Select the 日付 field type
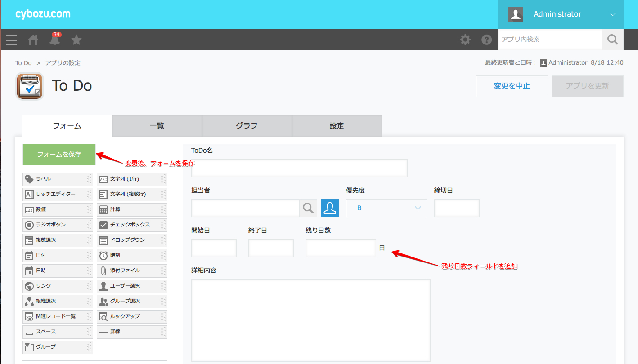 58,255
